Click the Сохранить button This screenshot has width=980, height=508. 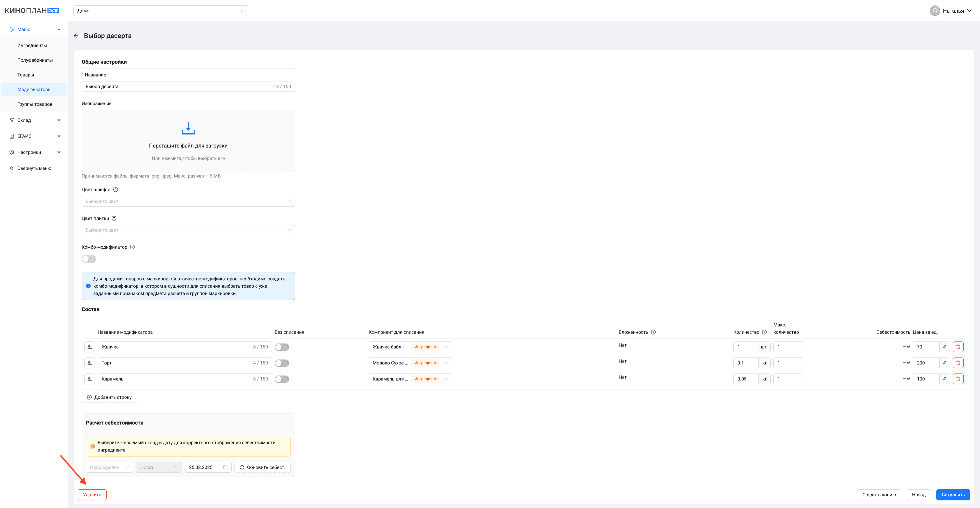[x=953, y=495]
